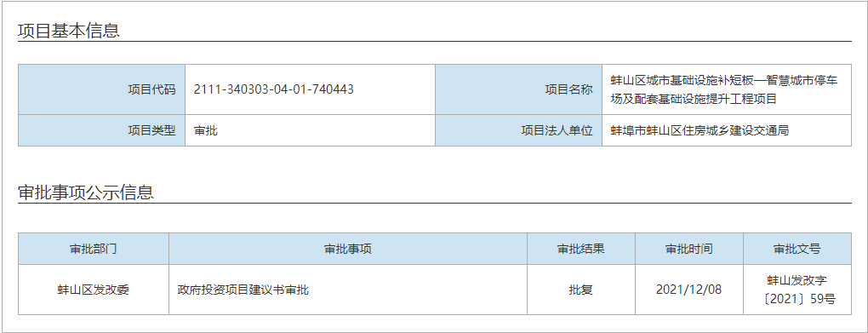
Task: Select the 蚌山区发改委 department cell
Action: 94,290
